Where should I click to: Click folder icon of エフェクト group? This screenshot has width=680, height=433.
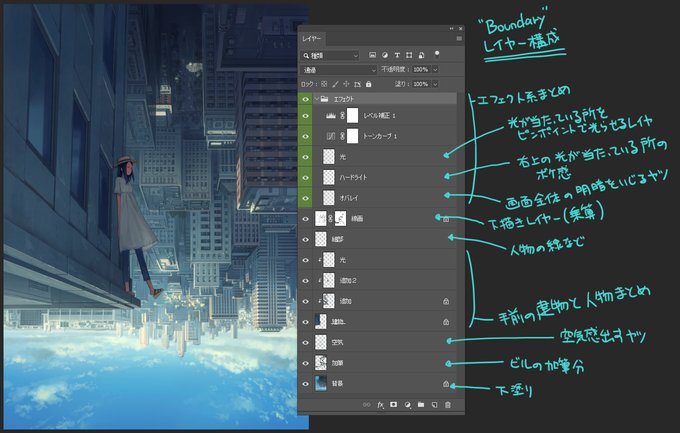pos(324,99)
